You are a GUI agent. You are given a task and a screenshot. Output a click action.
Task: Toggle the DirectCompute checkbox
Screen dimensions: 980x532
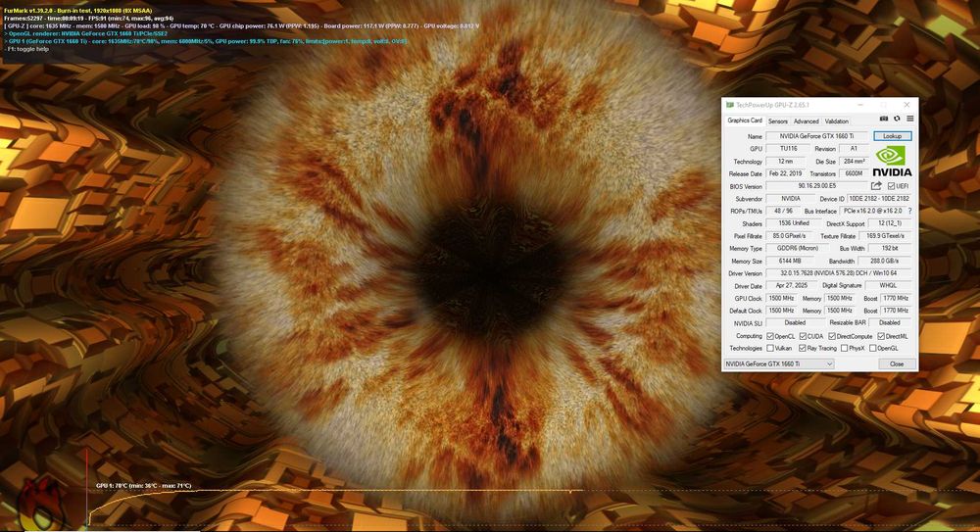(x=832, y=336)
